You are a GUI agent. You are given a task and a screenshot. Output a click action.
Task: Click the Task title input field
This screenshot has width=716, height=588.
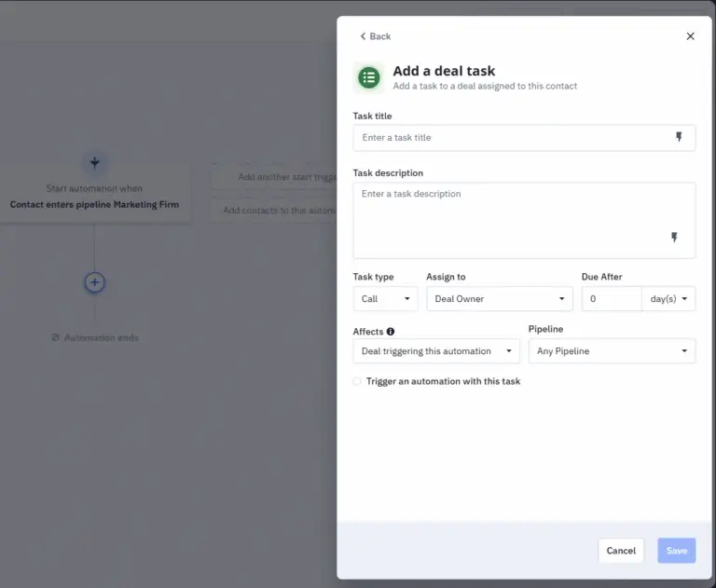click(x=524, y=138)
